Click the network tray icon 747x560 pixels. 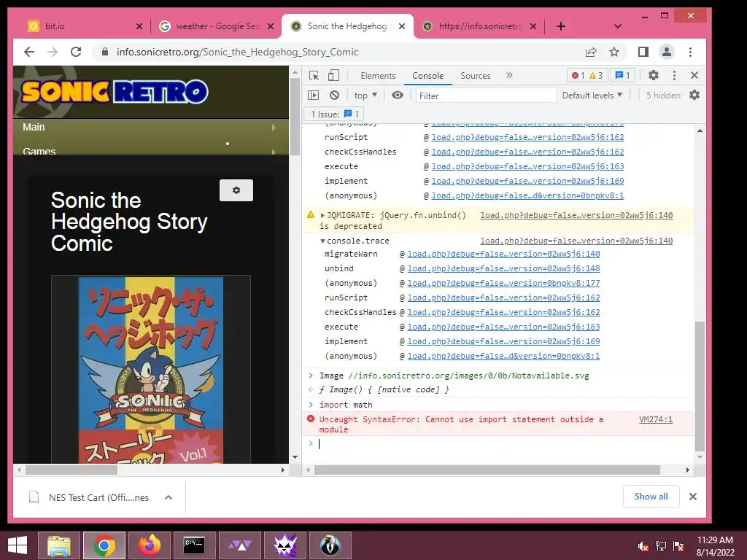click(x=661, y=545)
